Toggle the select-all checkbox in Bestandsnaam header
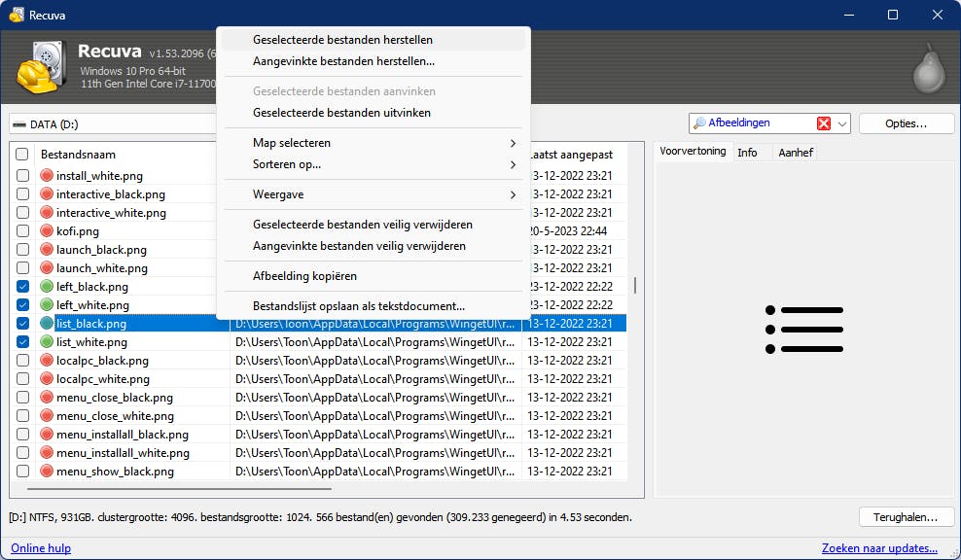961x560 pixels. [x=22, y=155]
